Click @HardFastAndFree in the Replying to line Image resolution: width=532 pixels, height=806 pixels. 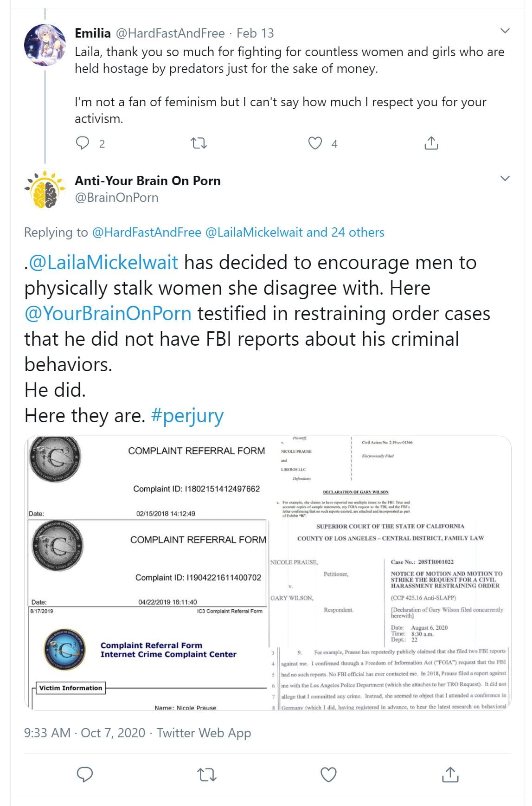click(147, 232)
